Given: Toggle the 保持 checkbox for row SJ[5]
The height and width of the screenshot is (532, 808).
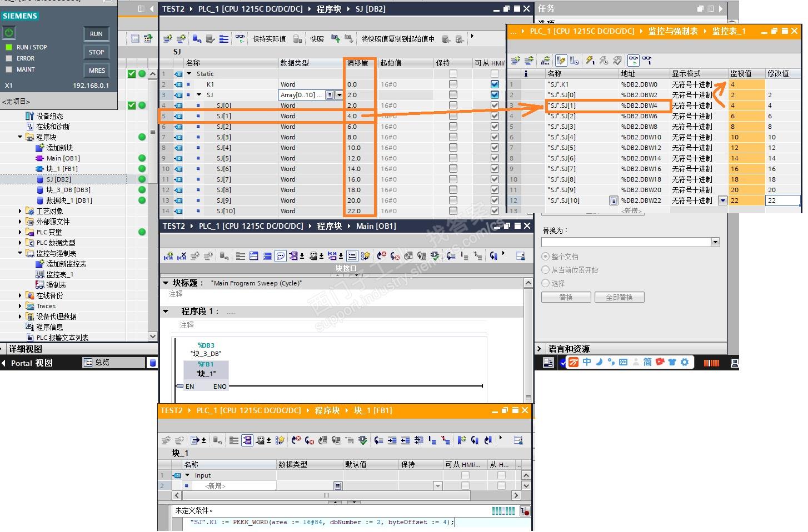Looking at the screenshot, I should (x=453, y=158).
